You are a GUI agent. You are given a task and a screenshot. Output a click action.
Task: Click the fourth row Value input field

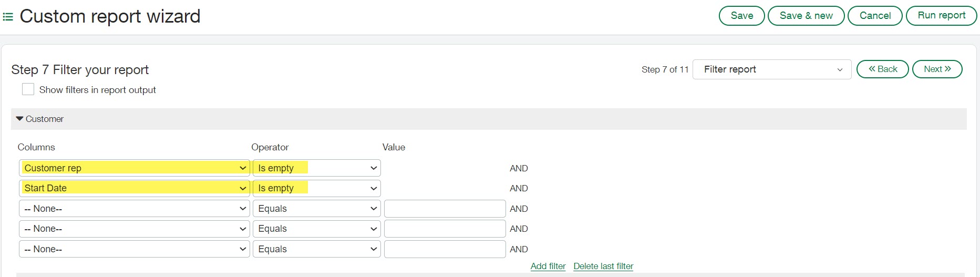coord(445,229)
